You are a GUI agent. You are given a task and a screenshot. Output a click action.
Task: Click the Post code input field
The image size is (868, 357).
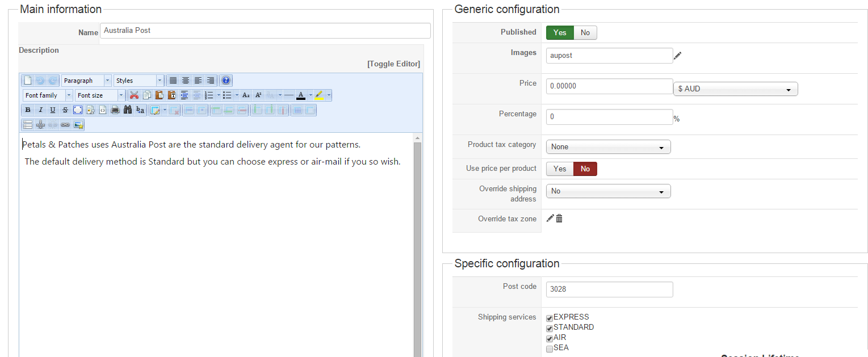[x=609, y=289]
